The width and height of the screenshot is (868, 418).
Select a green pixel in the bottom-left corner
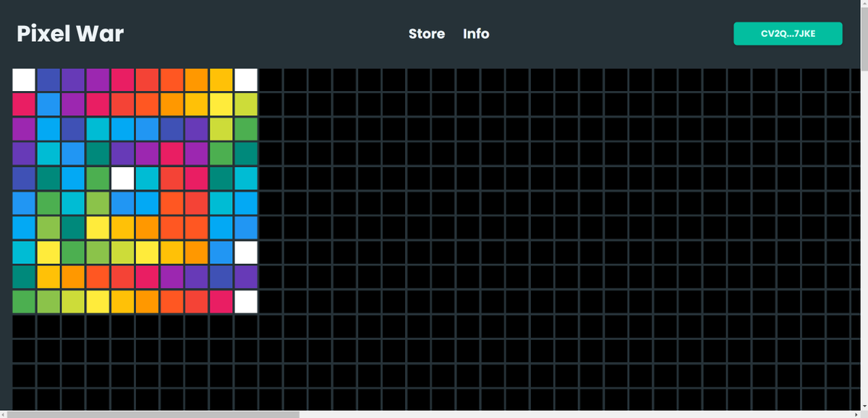[x=25, y=302]
